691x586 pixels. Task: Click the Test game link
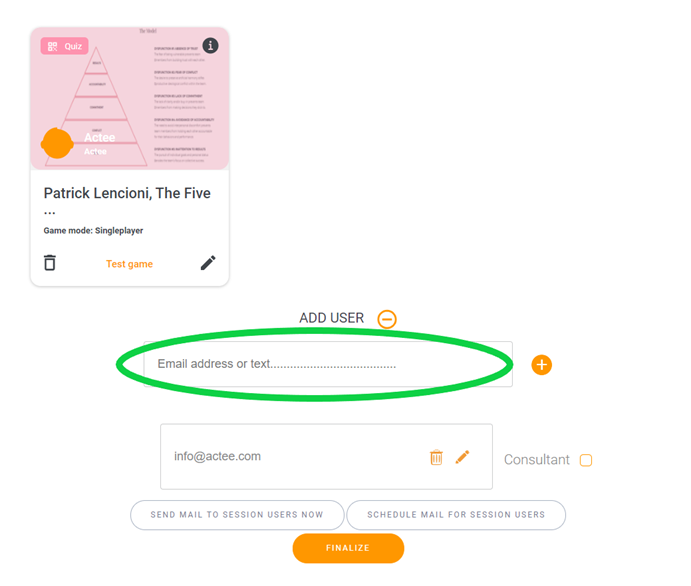(130, 264)
